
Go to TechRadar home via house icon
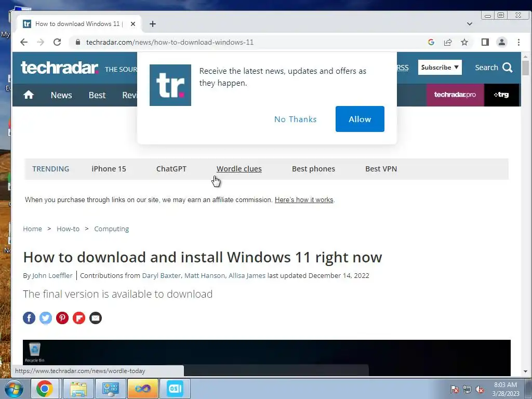pyautogui.click(x=29, y=95)
